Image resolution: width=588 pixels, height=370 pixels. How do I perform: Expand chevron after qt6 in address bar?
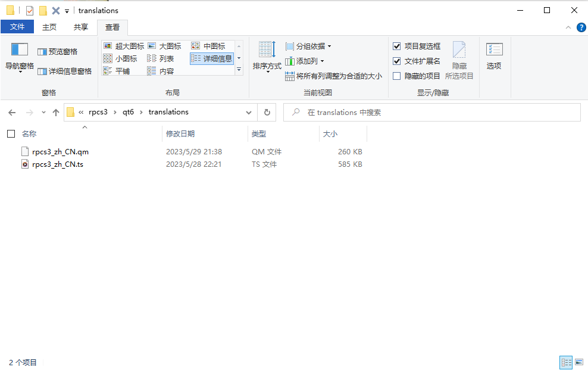141,112
